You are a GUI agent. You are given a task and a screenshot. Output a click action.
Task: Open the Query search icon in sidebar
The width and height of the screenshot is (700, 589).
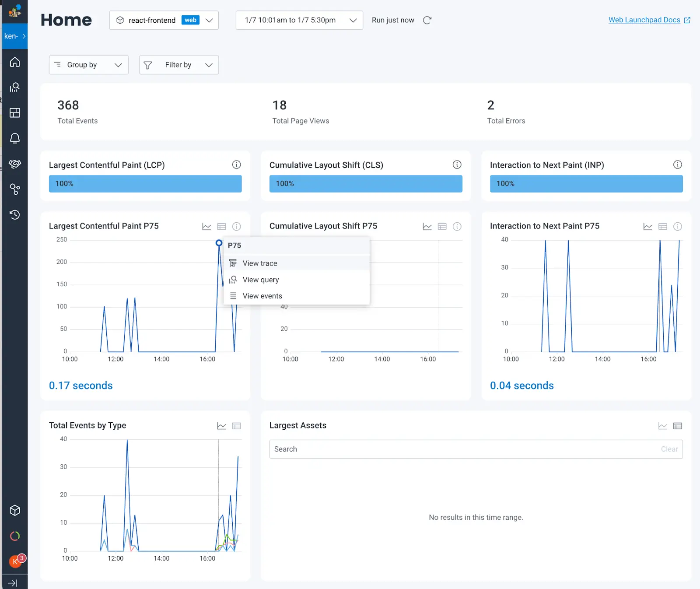pyautogui.click(x=15, y=88)
